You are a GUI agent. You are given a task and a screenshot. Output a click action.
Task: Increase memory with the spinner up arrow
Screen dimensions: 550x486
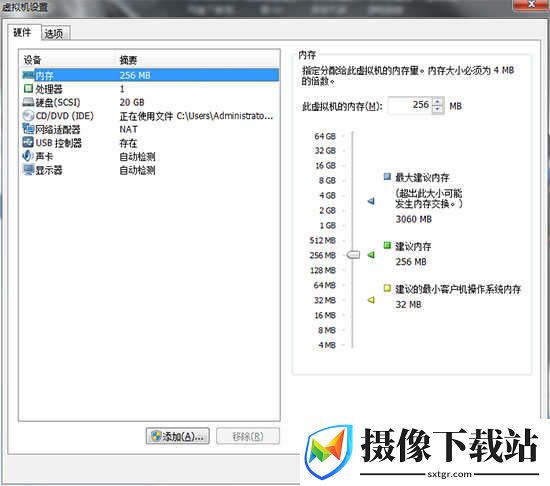437,101
